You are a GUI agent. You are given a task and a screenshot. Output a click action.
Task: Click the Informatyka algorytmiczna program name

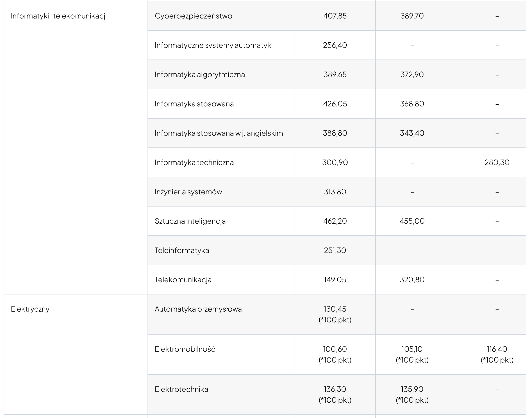(200, 75)
